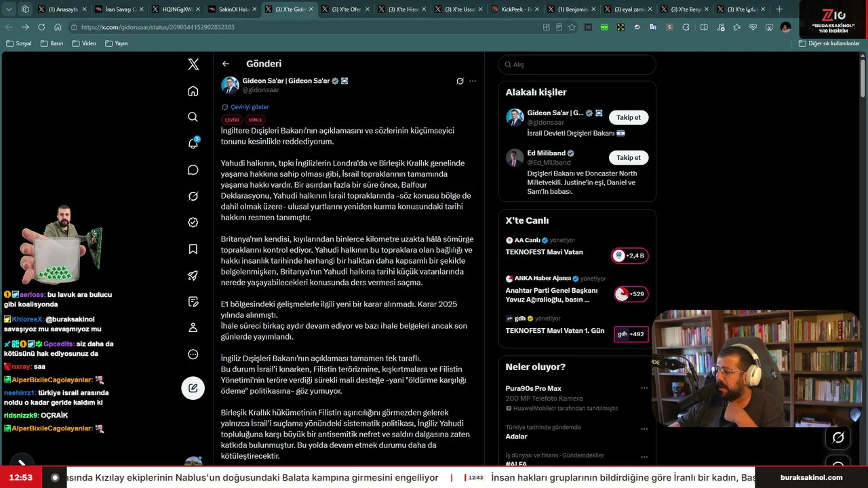The height and width of the screenshot is (488, 868).
Task: Open options for Pura90s Pro Max trend
Action: pyautogui.click(x=644, y=388)
